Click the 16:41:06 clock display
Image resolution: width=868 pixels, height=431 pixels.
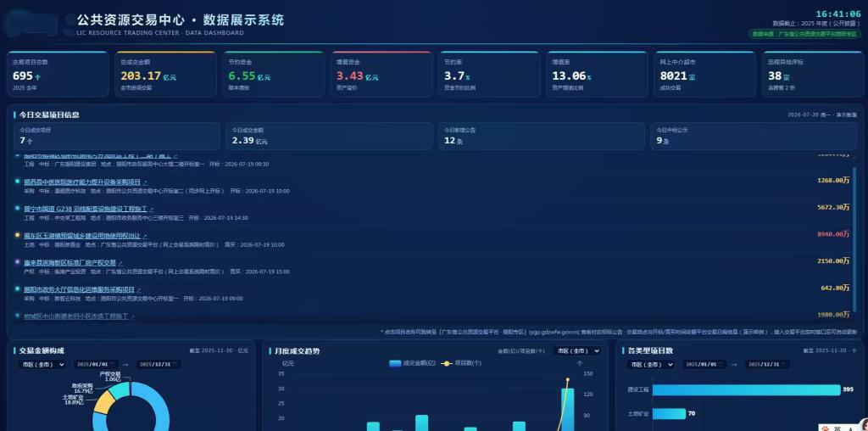coord(838,14)
